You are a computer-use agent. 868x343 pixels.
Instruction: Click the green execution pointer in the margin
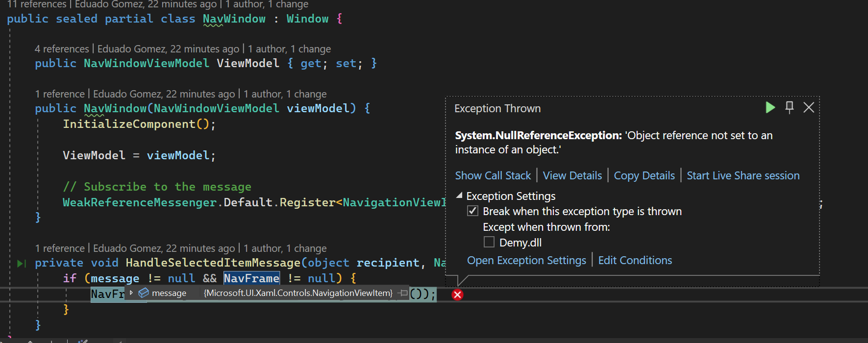pos(22,263)
